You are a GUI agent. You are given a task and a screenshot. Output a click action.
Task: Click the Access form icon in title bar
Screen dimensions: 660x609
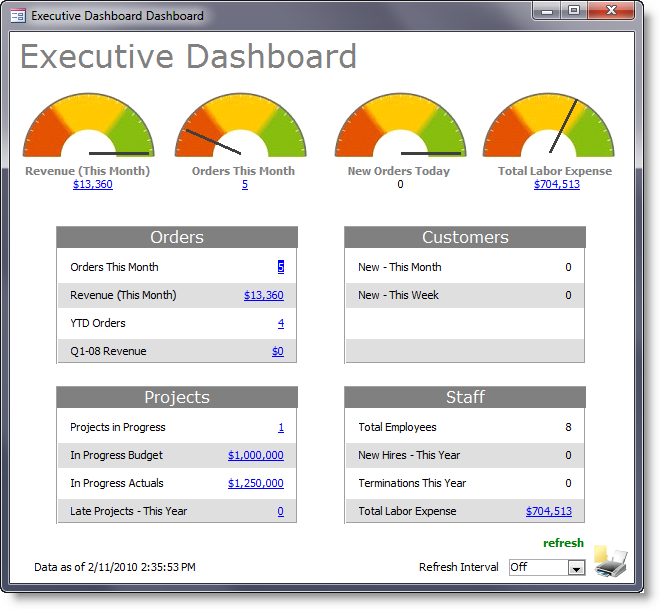18,15
